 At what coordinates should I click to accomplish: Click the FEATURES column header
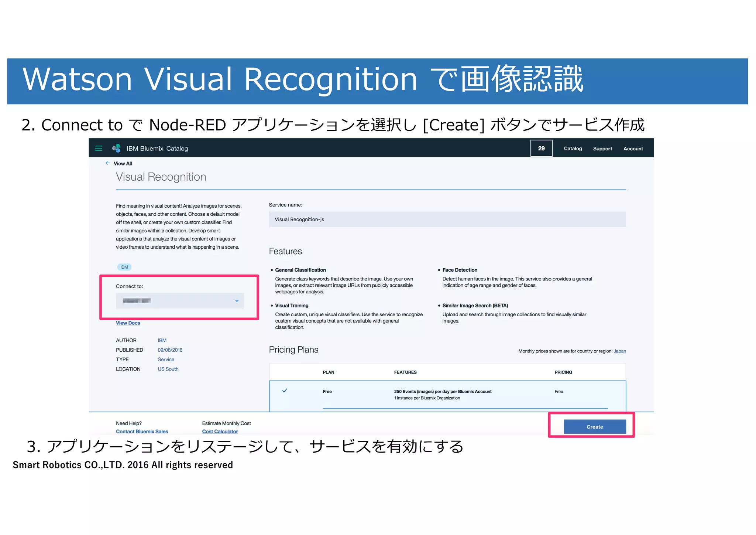click(x=405, y=372)
